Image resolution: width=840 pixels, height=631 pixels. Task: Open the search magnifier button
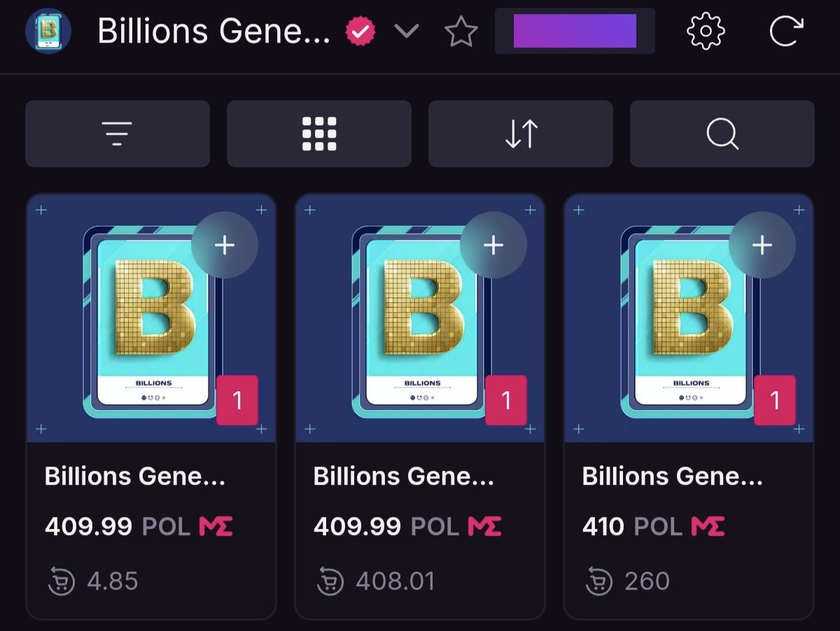pos(722,134)
